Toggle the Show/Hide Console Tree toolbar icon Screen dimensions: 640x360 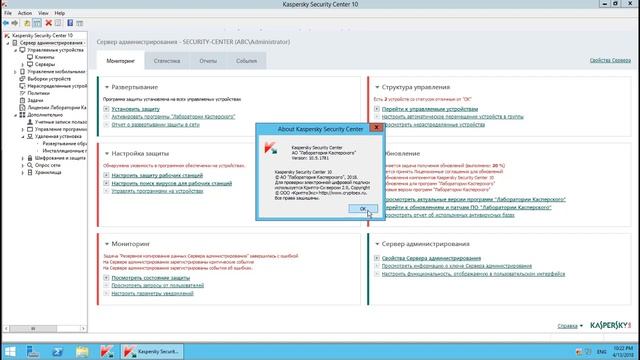click(x=37, y=23)
